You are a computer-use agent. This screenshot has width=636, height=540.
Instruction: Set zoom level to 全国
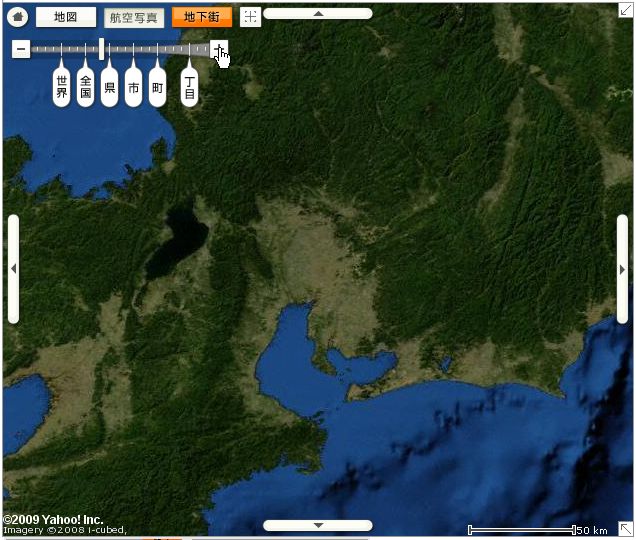coord(86,88)
